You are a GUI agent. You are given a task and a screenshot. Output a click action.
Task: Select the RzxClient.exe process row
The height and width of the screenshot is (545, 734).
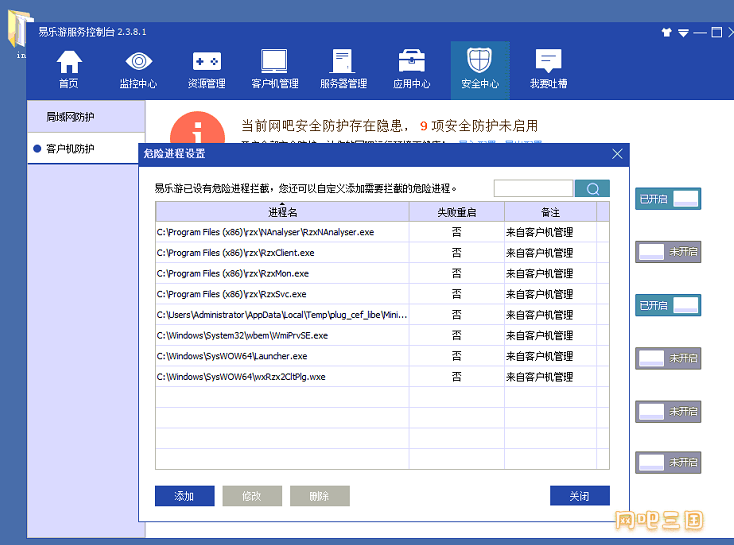click(x=382, y=252)
